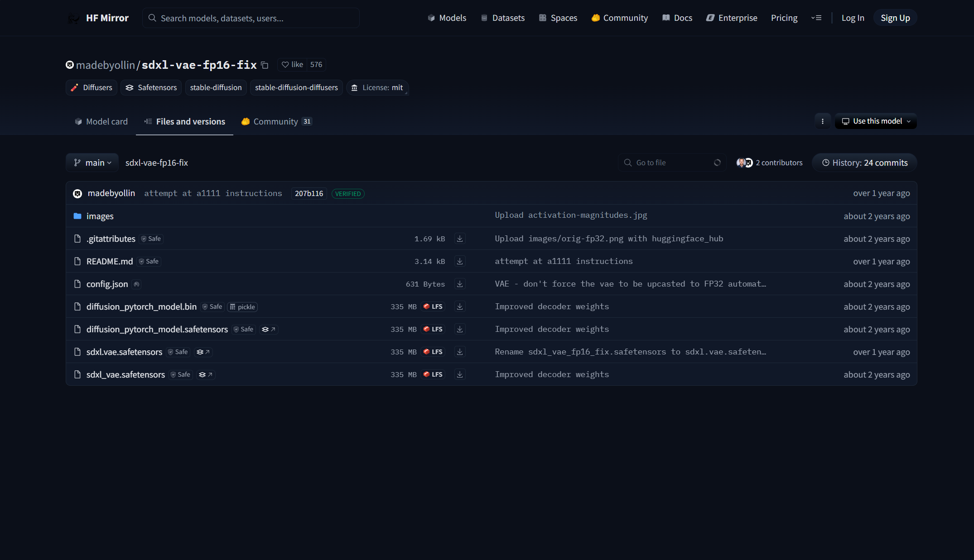The image size is (974, 560).
Task: Focus the Go to file input
Action: click(x=672, y=163)
